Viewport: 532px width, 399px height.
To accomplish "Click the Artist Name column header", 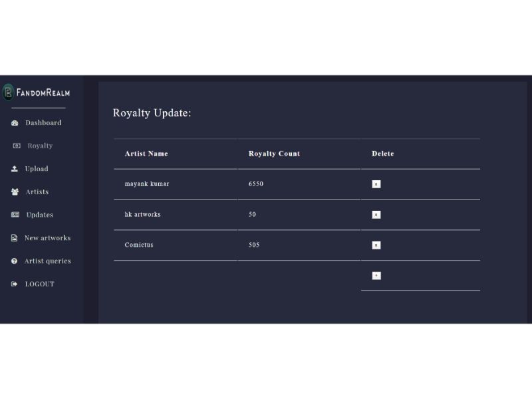I will point(146,154).
